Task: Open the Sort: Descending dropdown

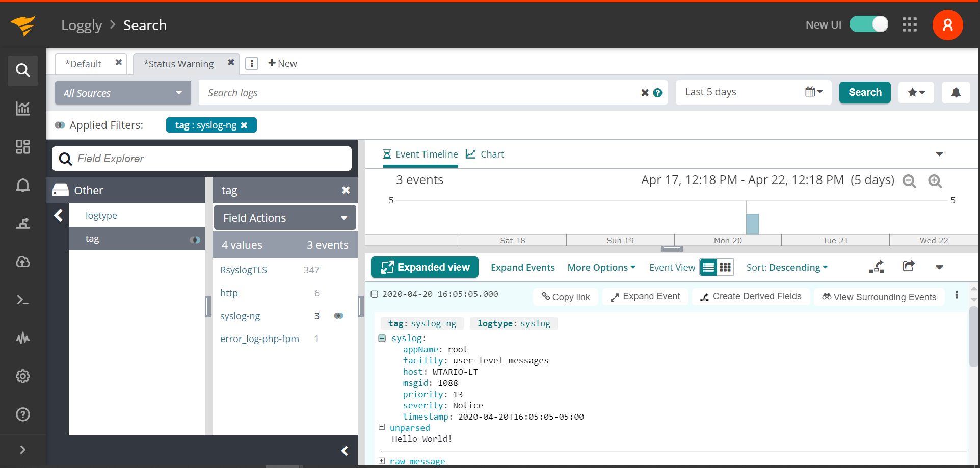Action: (787, 267)
